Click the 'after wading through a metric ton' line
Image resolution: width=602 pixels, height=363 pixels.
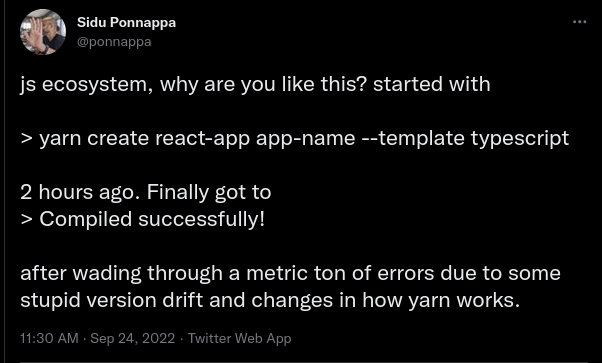tap(184, 273)
